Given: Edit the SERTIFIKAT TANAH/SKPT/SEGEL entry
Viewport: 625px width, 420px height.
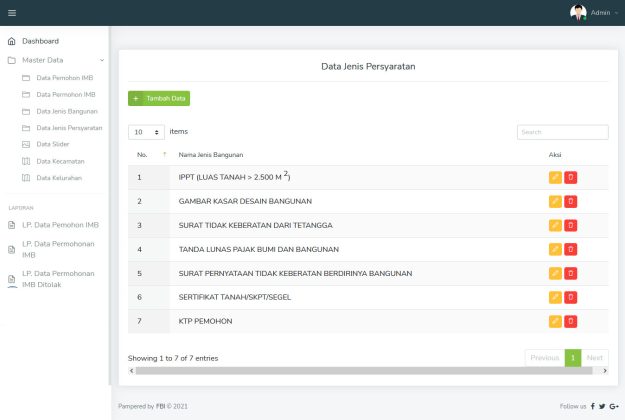Looking at the screenshot, I should click(x=555, y=297).
